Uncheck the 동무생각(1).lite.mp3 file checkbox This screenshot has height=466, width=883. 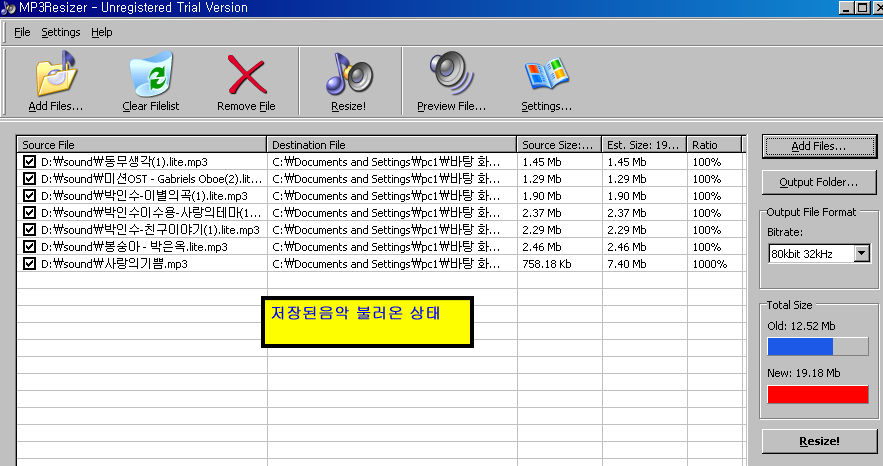(29, 161)
